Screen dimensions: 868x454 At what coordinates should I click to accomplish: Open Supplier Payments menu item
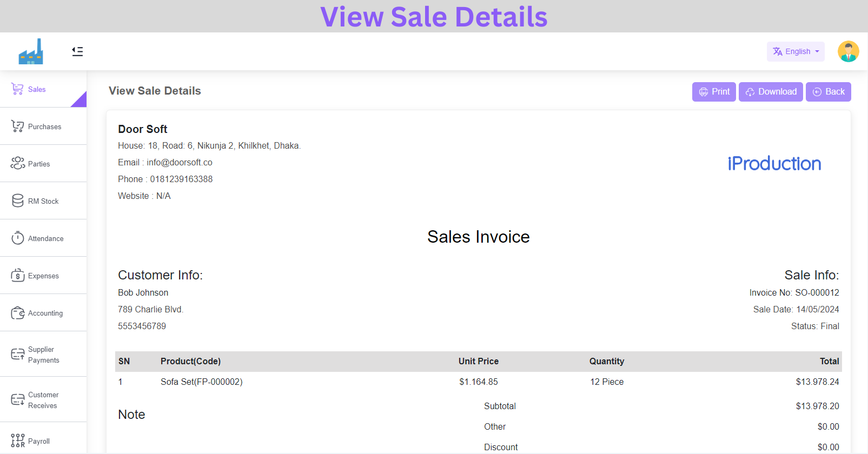44,355
